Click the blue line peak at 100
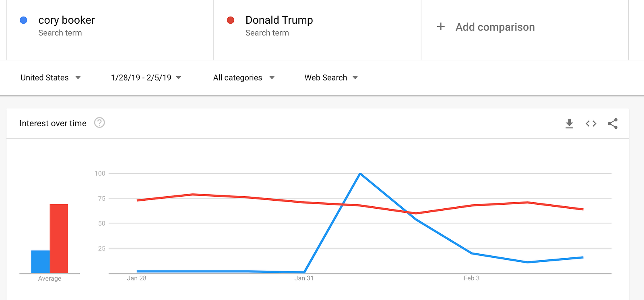The width and height of the screenshot is (644, 300). tap(360, 174)
